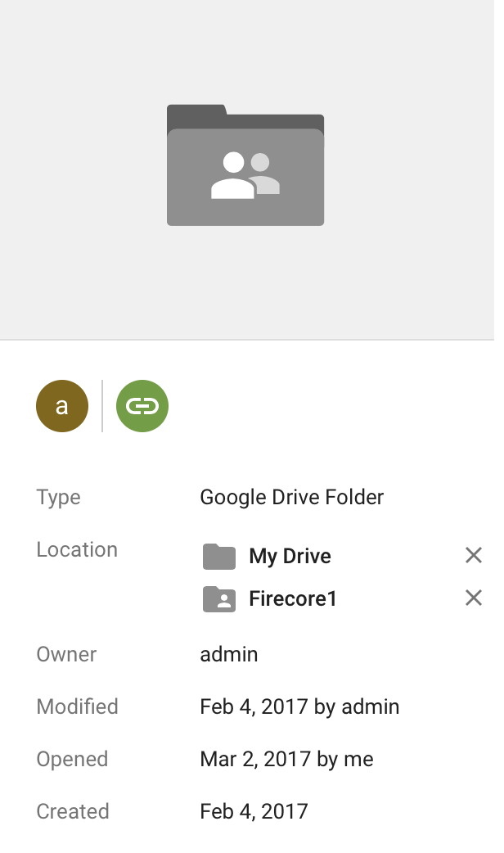Screen dimensions: 504x853
Task: Click the 'Location' label
Action: tap(77, 549)
